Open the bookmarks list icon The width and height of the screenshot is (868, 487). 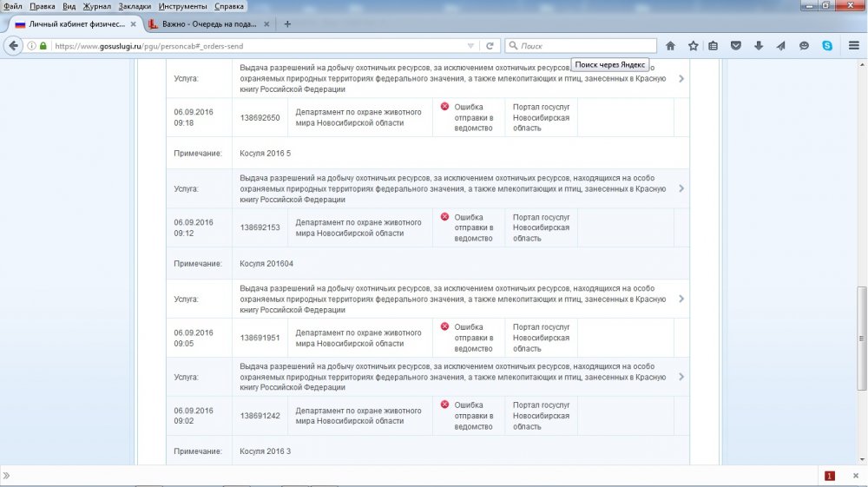click(x=713, y=46)
